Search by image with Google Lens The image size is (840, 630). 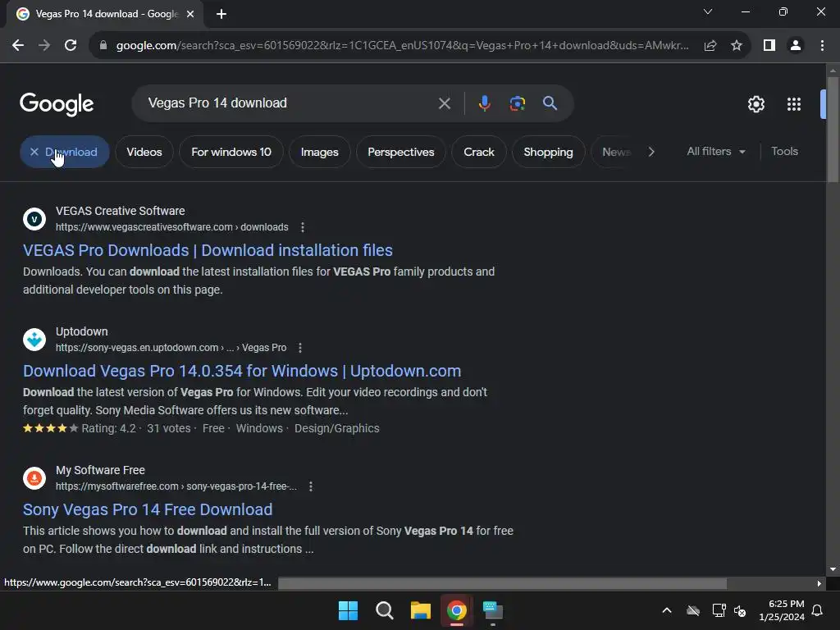click(517, 103)
